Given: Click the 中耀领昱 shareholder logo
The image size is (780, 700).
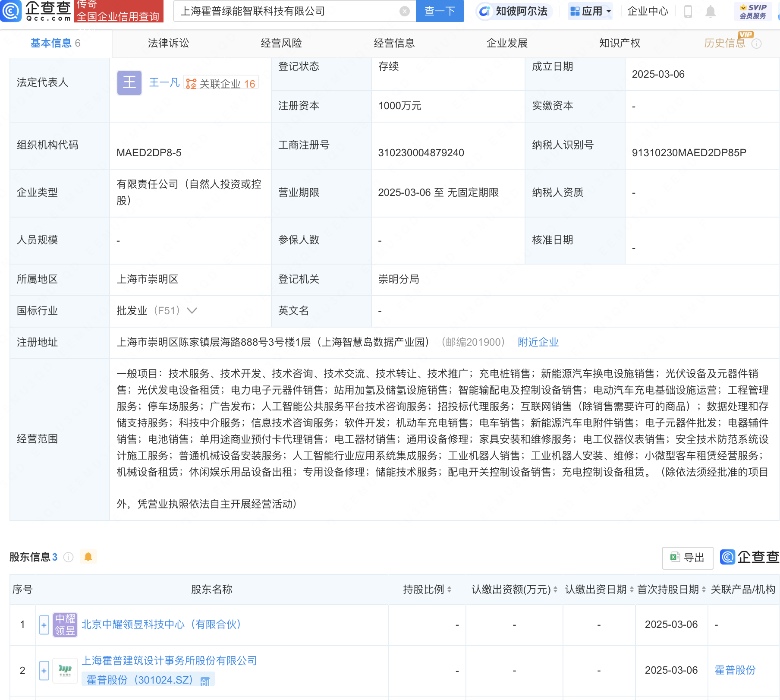Looking at the screenshot, I should (x=65, y=624).
